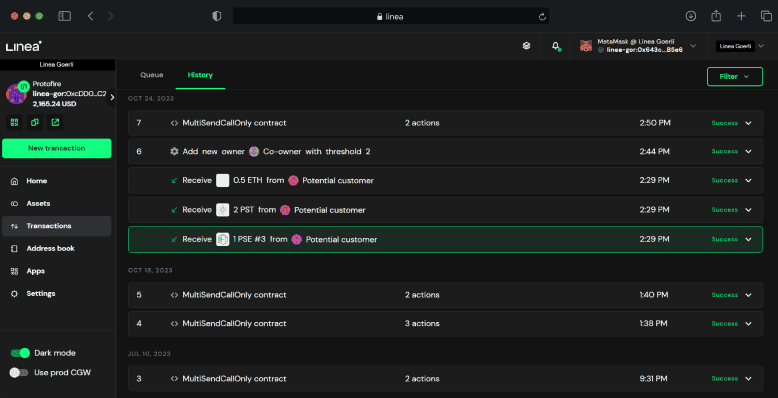Click the '3 actions' text

[422, 324]
